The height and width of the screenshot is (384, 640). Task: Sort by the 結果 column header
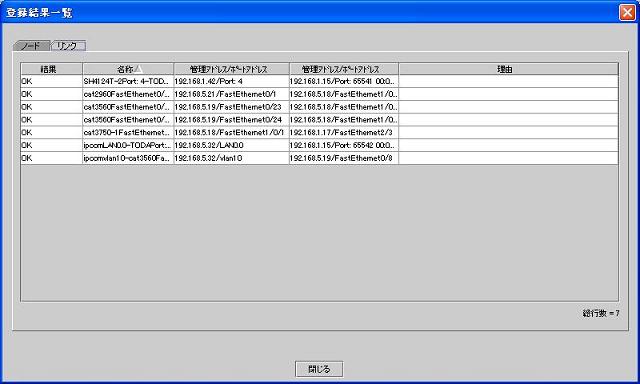point(51,69)
